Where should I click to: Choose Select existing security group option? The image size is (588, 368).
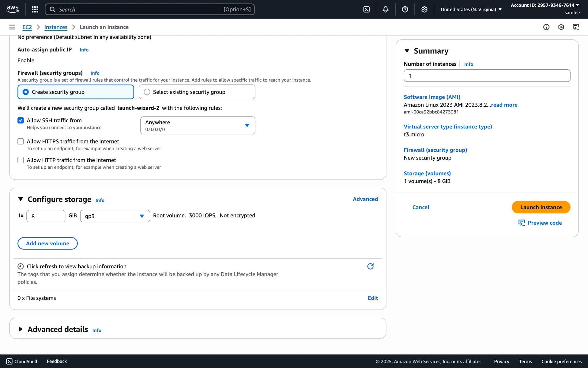click(x=147, y=92)
